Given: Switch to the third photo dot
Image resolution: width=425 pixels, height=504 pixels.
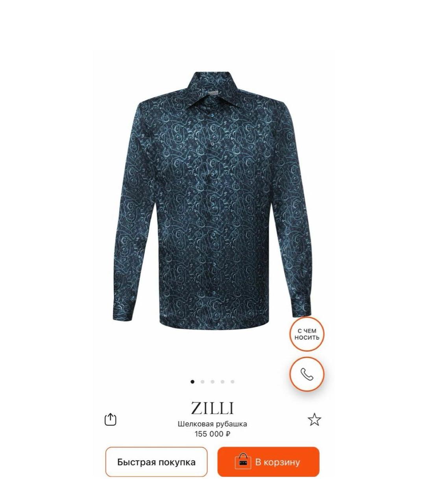Looking at the screenshot, I should tap(213, 382).
